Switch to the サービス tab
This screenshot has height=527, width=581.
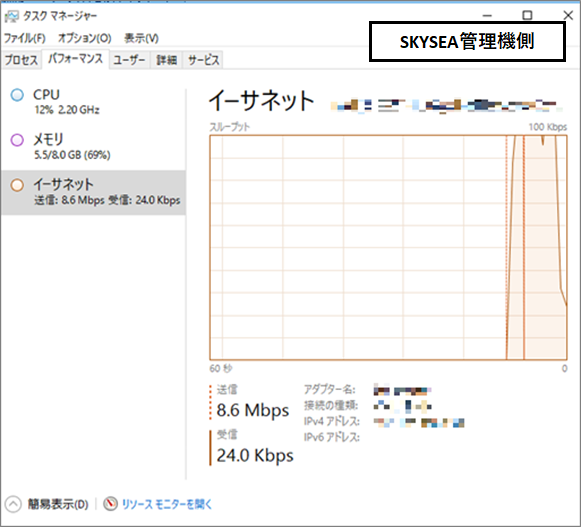[x=203, y=60]
